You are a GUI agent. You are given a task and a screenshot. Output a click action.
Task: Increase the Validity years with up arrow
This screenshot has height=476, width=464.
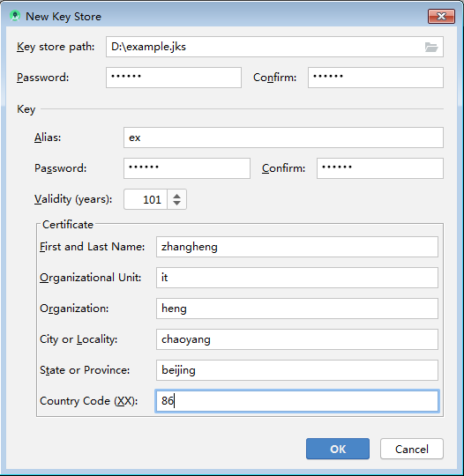pyautogui.click(x=176, y=195)
